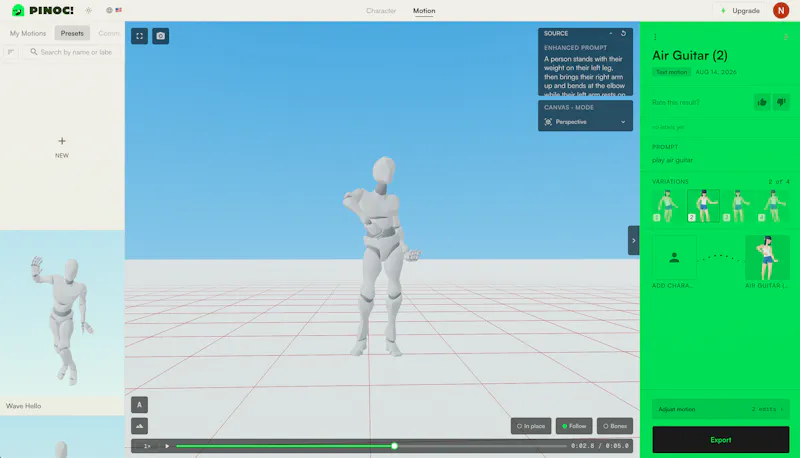Screen dimensions: 800x458
Task: Click the chevron beside Perspective
Action: pos(623,122)
